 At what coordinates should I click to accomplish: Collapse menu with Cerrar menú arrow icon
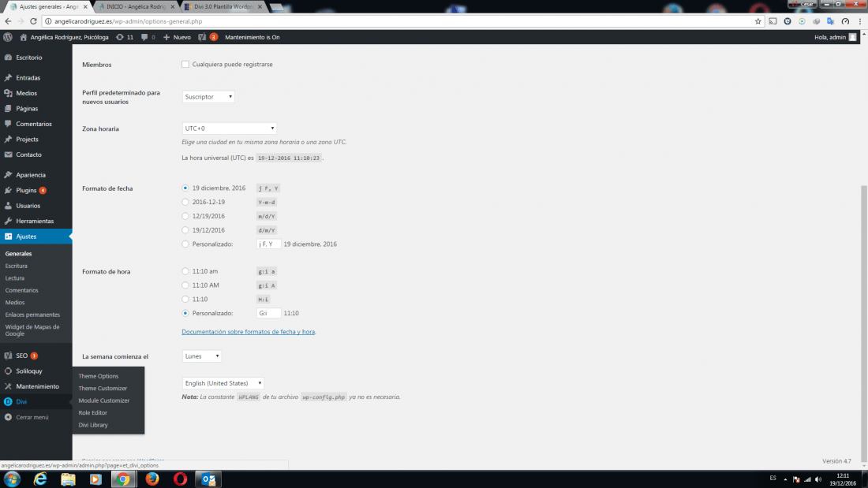click(x=9, y=417)
